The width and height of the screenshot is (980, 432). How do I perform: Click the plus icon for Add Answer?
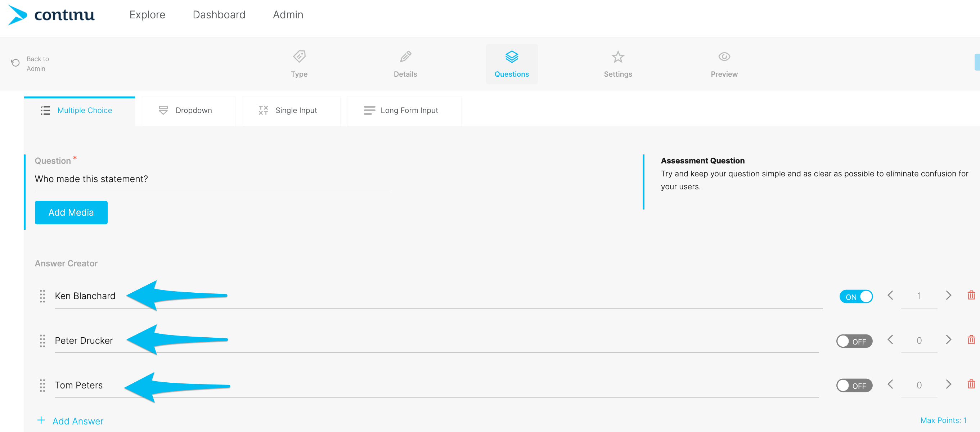click(41, 420)
